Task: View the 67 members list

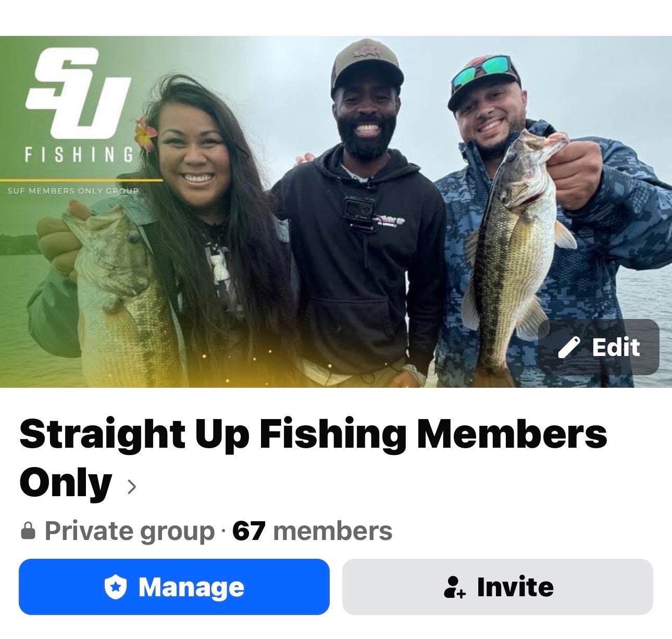Action: click(x=312, y=531)
